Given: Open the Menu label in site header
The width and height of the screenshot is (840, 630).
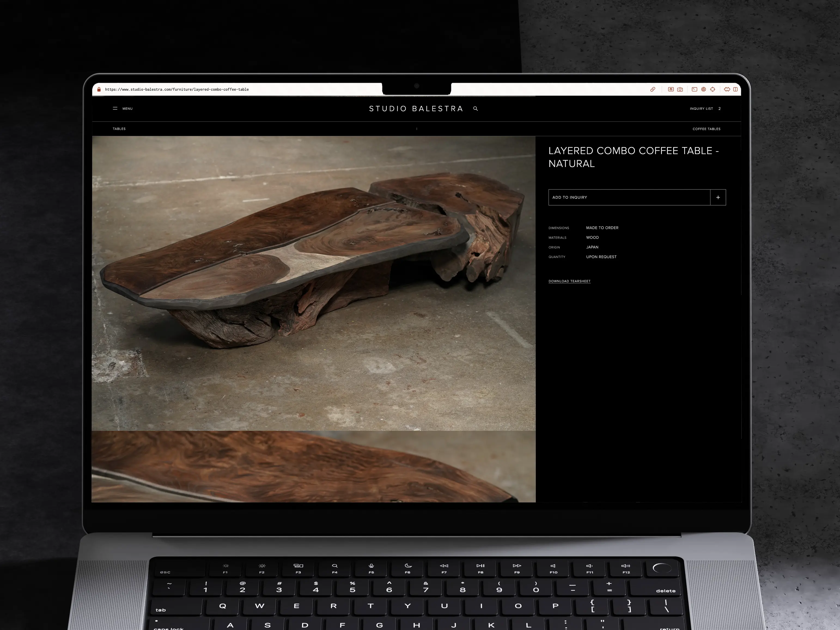Looking at the screenshot, I should tap(127, 109).
